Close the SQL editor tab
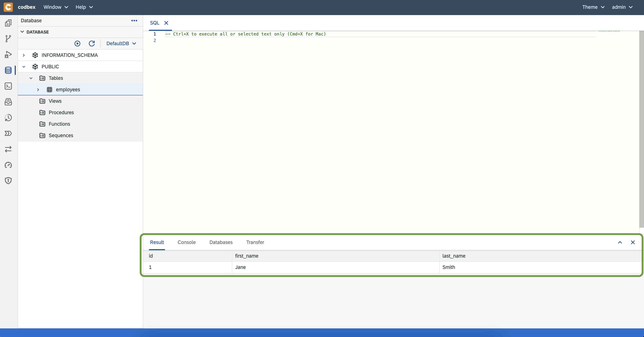 pyautogui.click(x=166, y=23)
